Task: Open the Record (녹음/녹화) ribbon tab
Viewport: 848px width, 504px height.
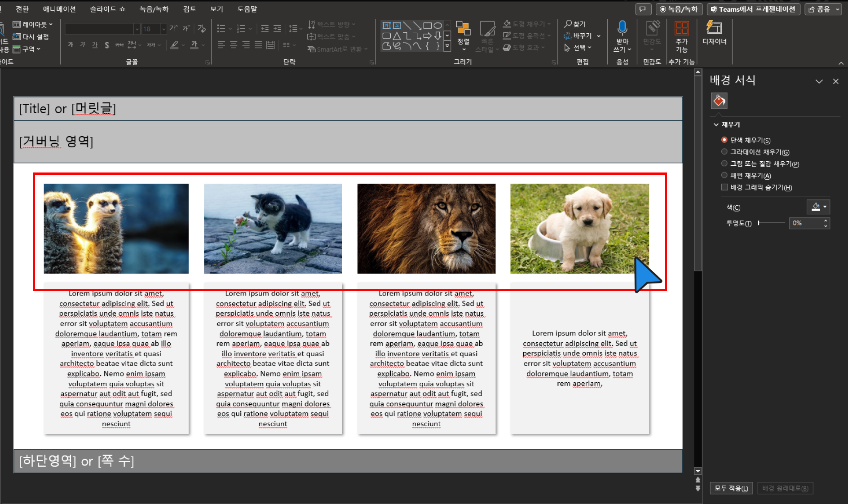Action: coord(154,9)
